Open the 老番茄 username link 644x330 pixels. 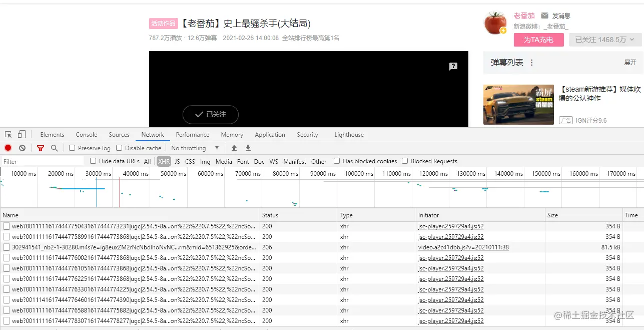[x=524, y=16]
